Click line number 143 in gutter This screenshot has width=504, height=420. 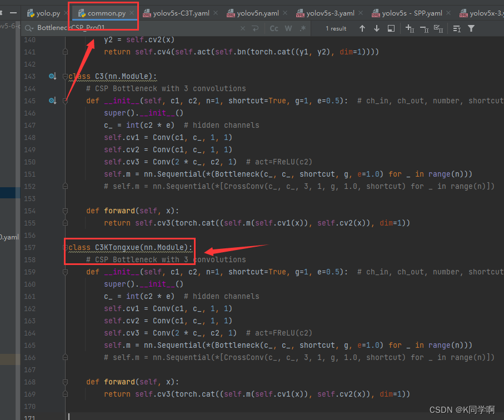point(29,77)
